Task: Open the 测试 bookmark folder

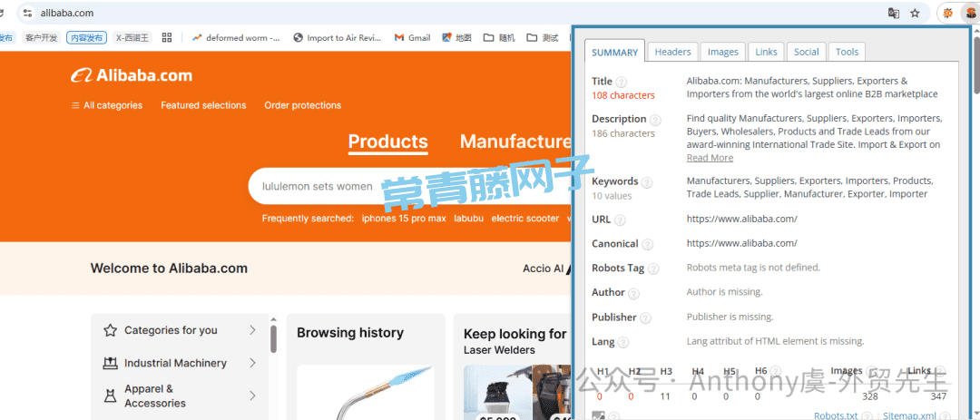Action: click(x=543, y=37)
